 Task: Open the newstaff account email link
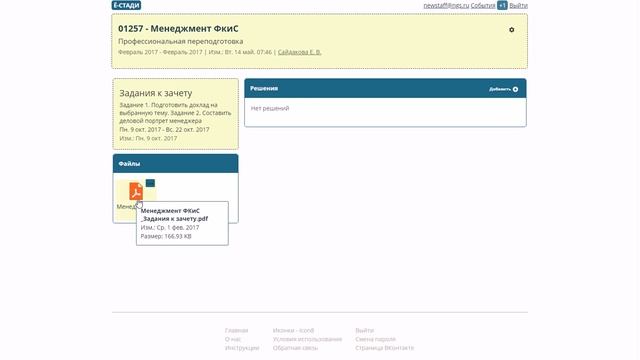click(x=446, y=6)
